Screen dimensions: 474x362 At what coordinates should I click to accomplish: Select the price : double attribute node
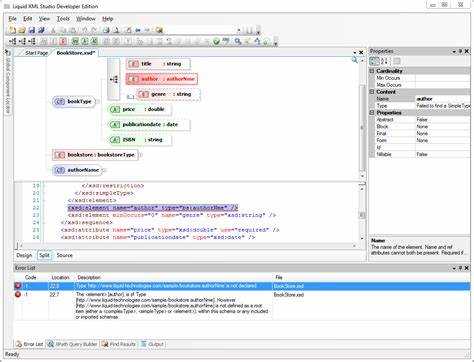[x=140, y=109]
